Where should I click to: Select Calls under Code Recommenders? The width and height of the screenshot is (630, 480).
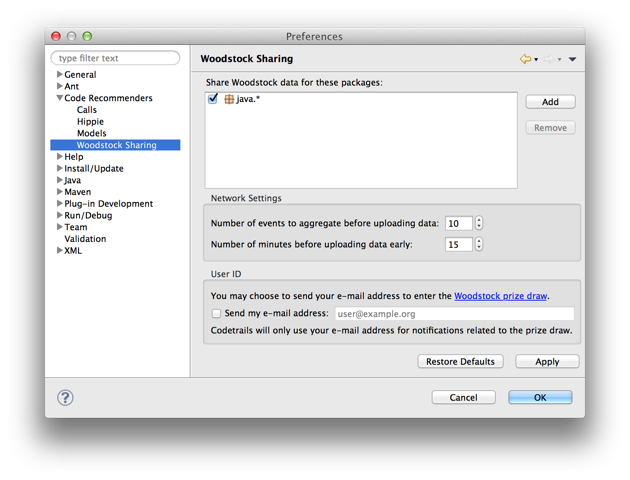pos(87,110)
